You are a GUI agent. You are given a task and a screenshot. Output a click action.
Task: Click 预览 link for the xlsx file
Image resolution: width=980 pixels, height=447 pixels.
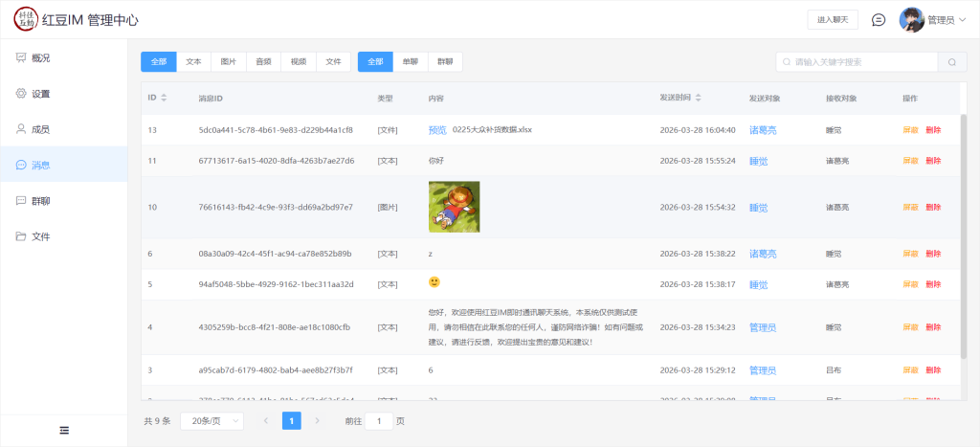pyautogui.click(x=437, y=130)
